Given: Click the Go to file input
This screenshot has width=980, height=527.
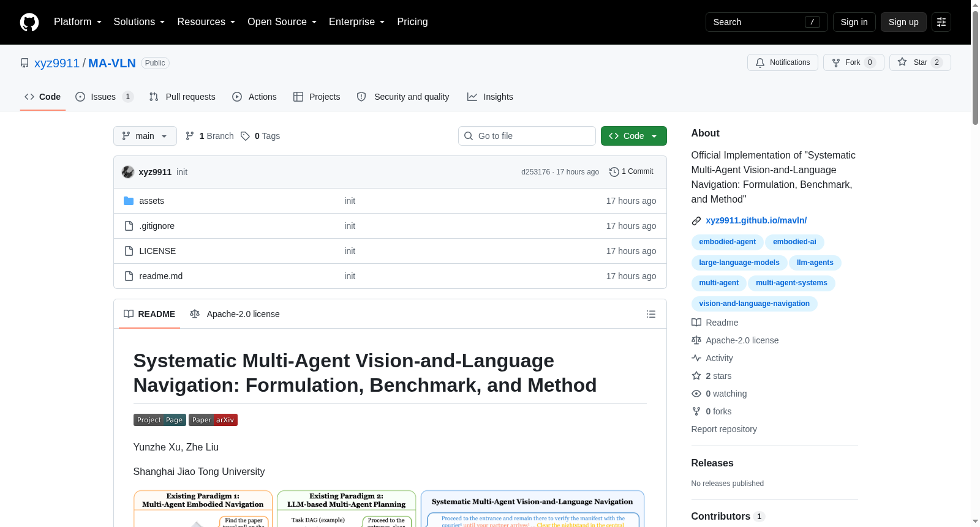Looking at the screenshot, I should (x=527, y=136).
